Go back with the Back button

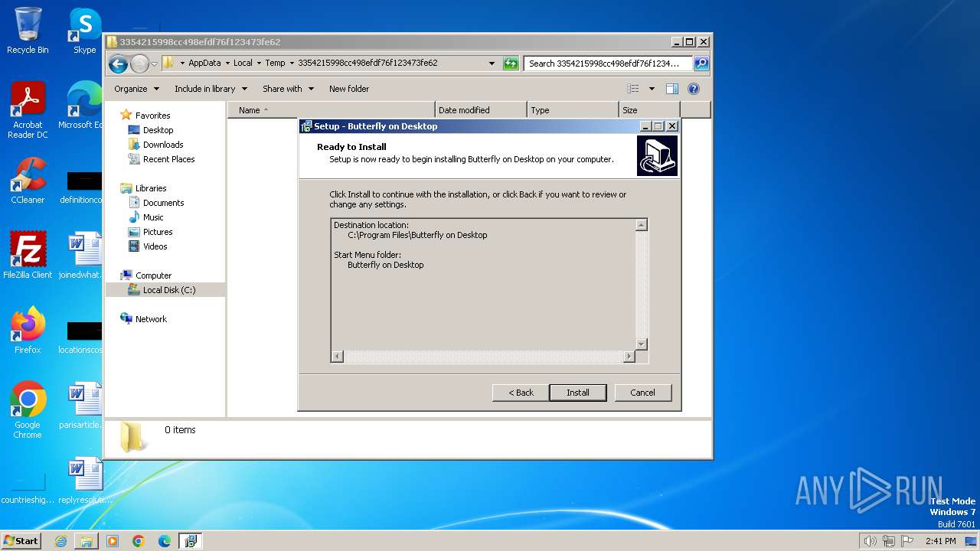point(521,393)
